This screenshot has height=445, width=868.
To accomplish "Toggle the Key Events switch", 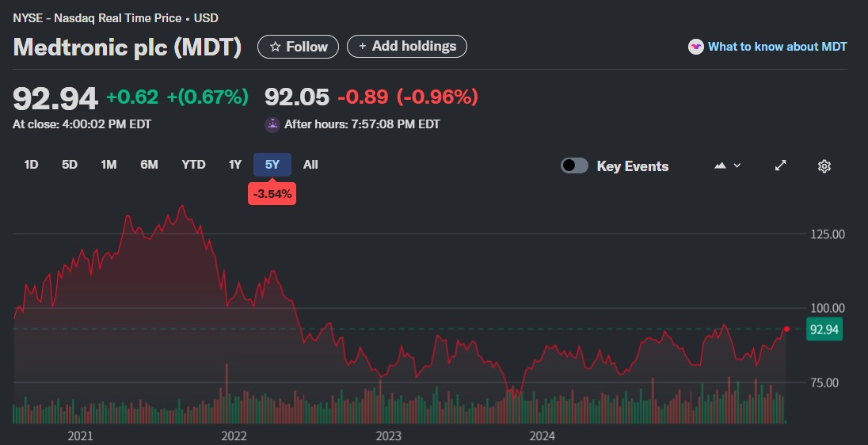I will [x=574, y=165].
